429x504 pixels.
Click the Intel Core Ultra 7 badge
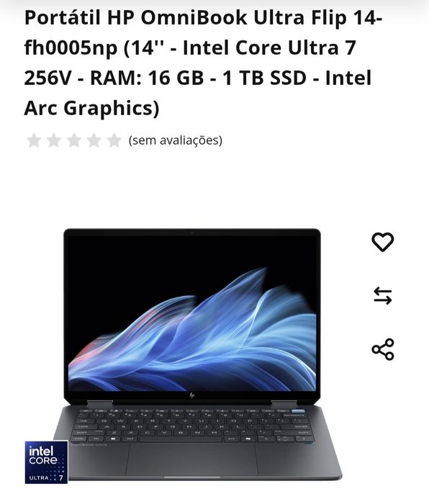46,462
